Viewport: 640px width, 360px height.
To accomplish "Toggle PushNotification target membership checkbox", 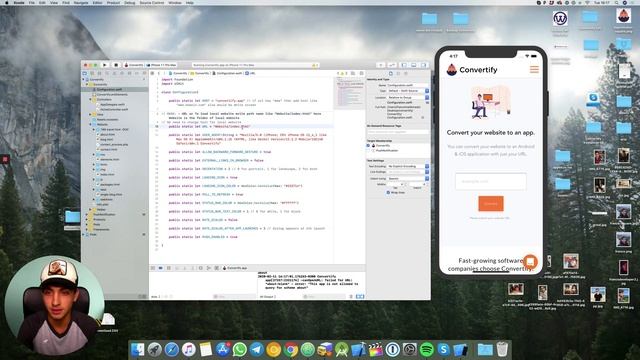I will [369, 151].
